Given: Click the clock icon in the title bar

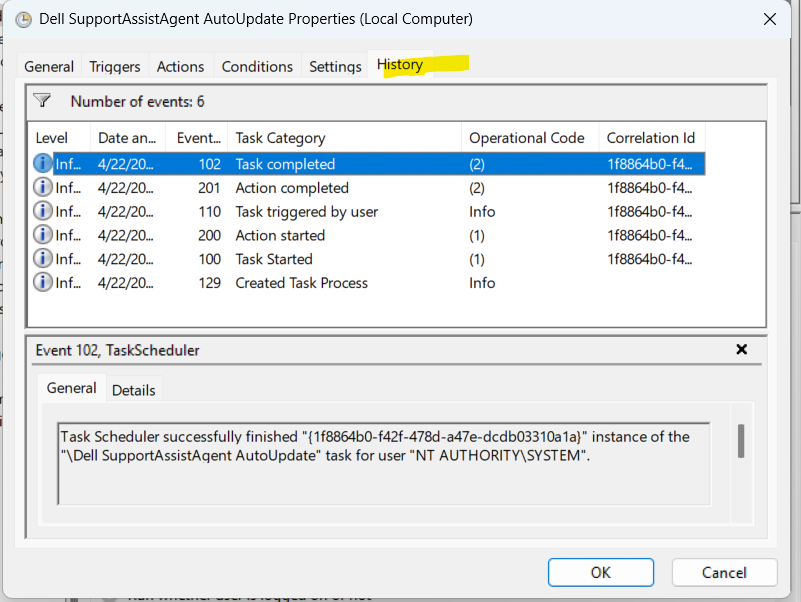Looking at the screenshot, I should pos(23,19).
